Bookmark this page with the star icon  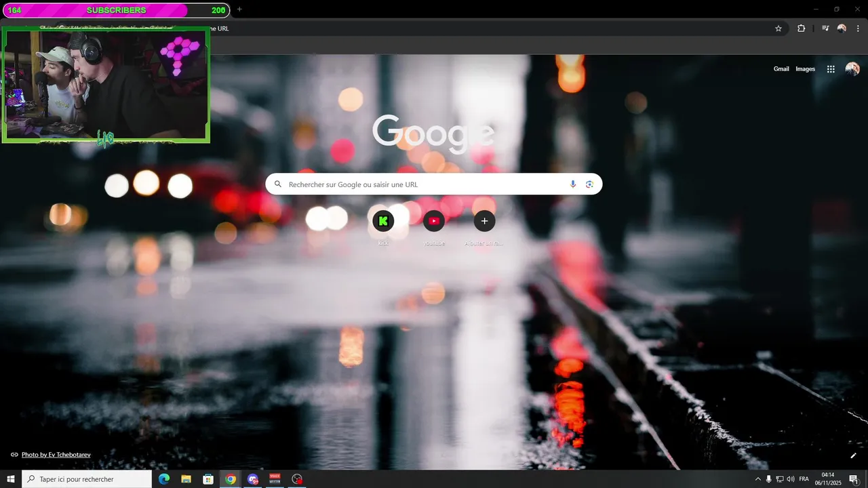pyautogui.click(x=778, y=28)
